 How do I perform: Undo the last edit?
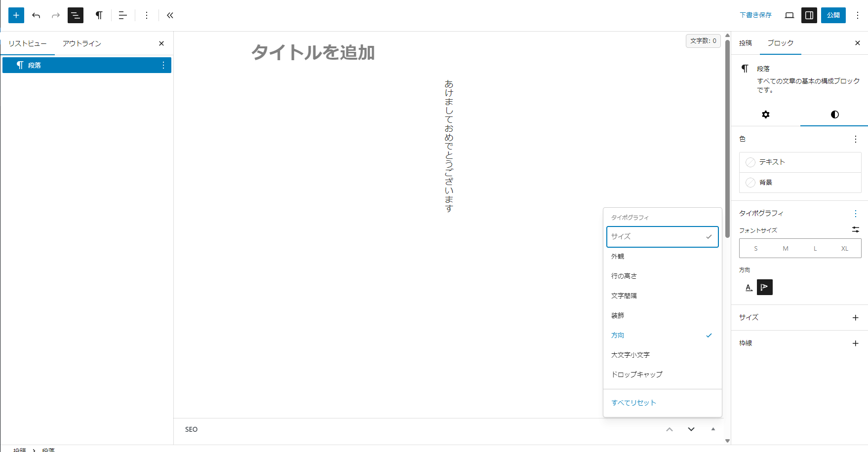click(36, 15)
